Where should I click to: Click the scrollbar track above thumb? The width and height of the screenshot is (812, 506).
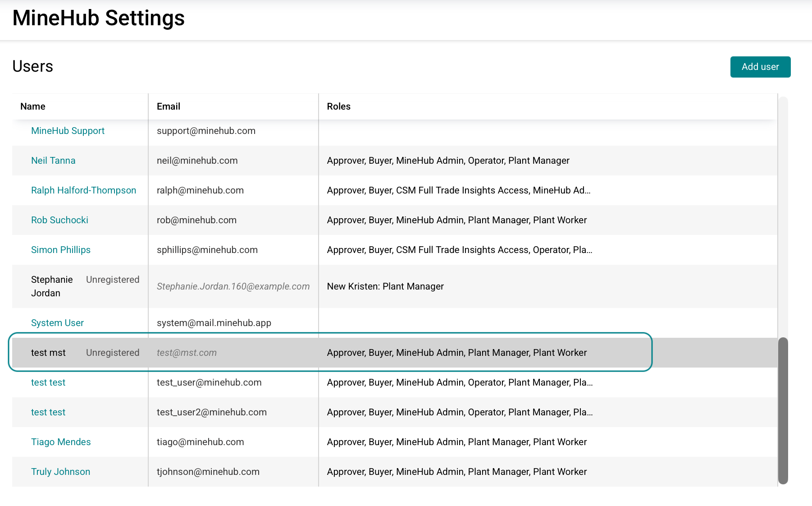(x=783, y=216)
